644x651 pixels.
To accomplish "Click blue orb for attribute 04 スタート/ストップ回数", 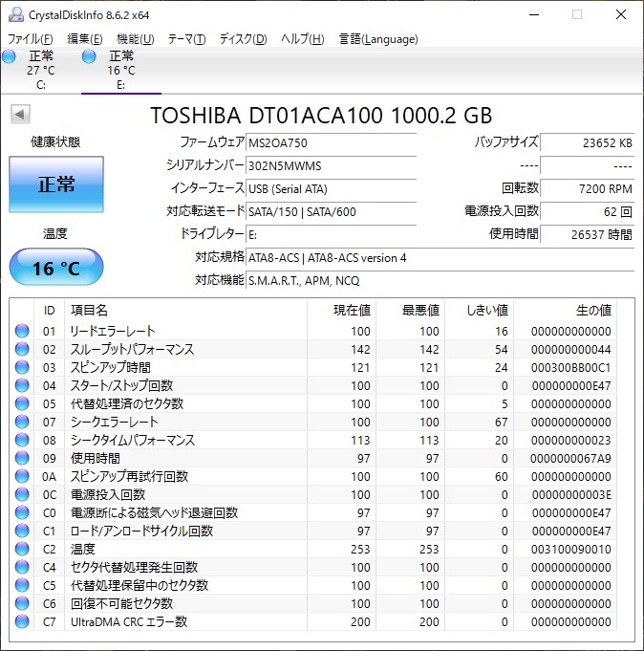I will point(22,385).
